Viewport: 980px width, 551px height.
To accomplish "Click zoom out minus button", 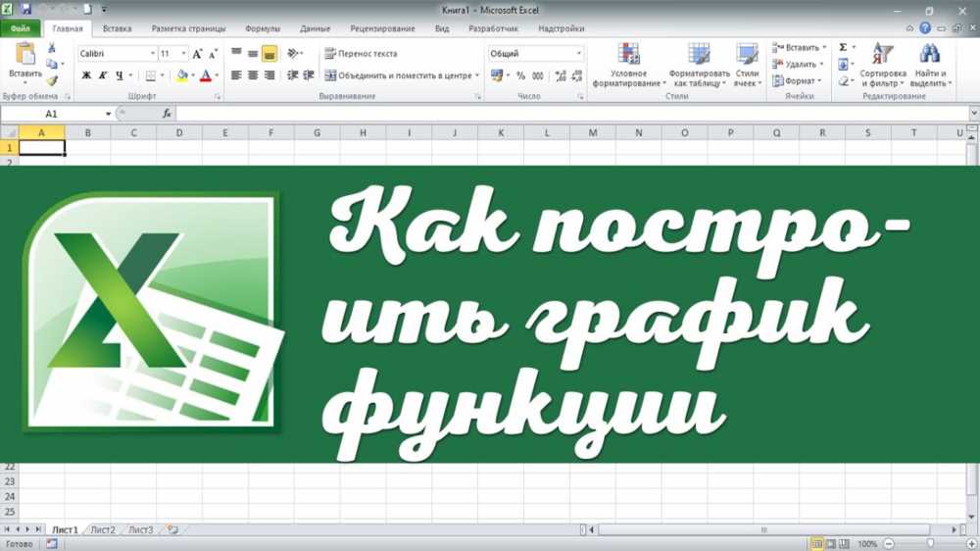I will [x=889, y=544].
